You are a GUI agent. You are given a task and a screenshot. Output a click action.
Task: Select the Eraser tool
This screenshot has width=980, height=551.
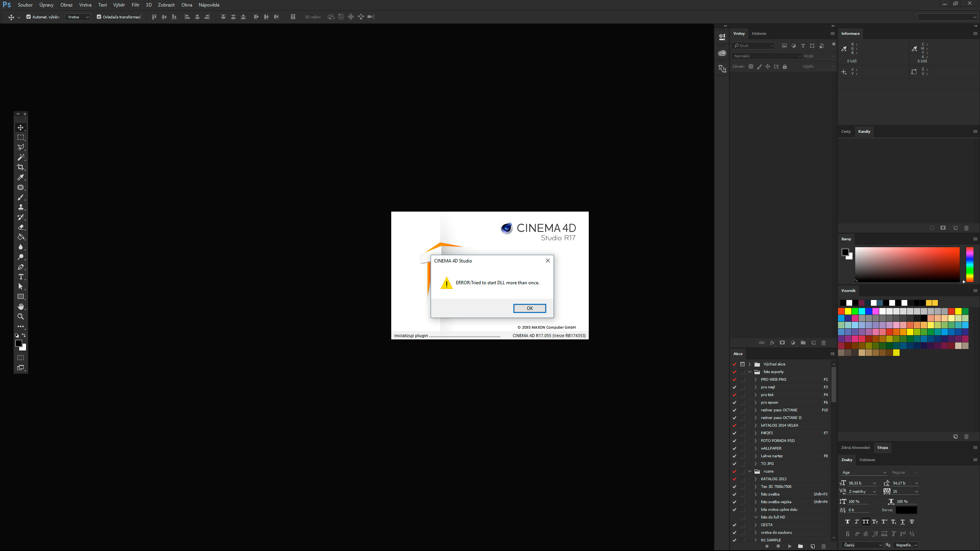[x=21, y=227]
